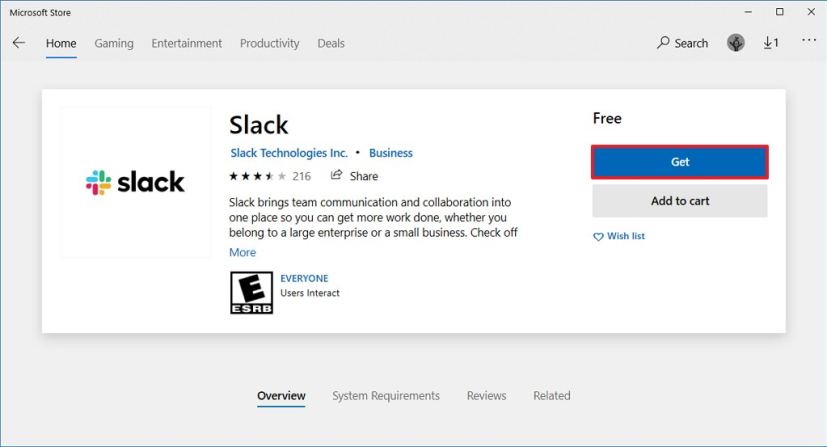
Task: Click the Free price label
Action: pyautogui.click(x=607, y=118)
